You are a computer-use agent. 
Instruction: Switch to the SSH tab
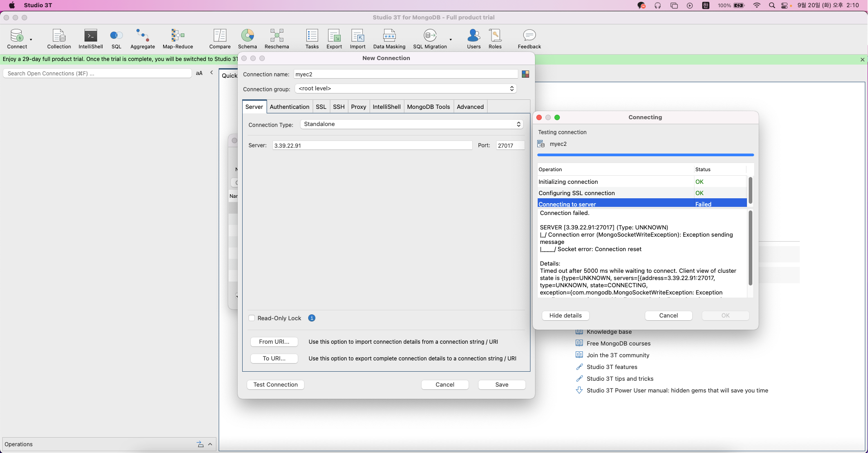338,107
